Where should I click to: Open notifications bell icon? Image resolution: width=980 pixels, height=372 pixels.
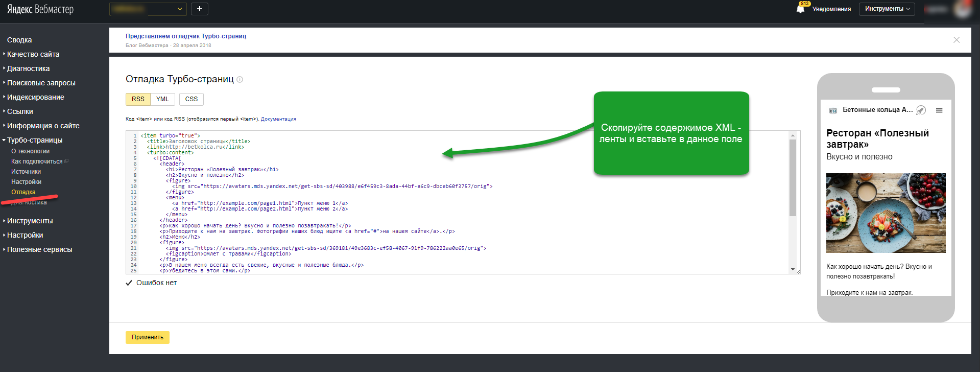800,9
